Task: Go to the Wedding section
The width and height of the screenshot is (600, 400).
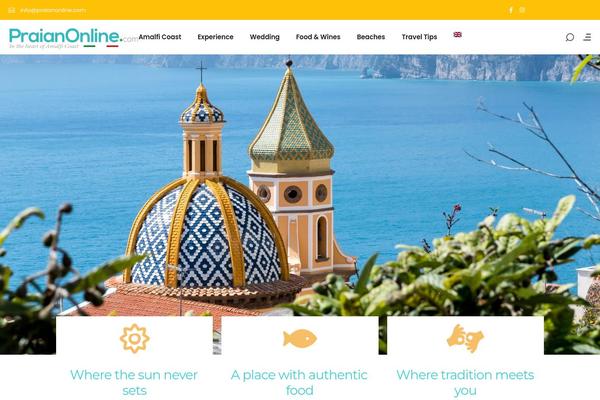Action: tap(264, 37)
